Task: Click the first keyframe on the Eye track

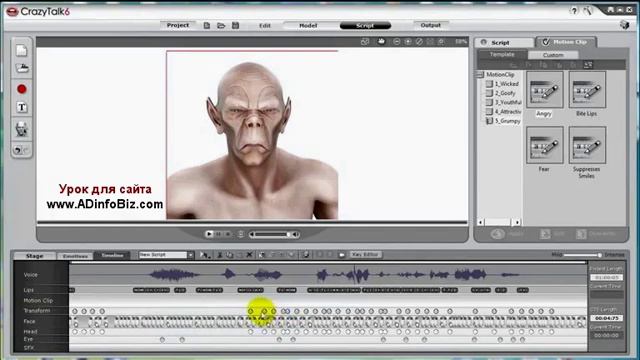Action: pos(162,340)
